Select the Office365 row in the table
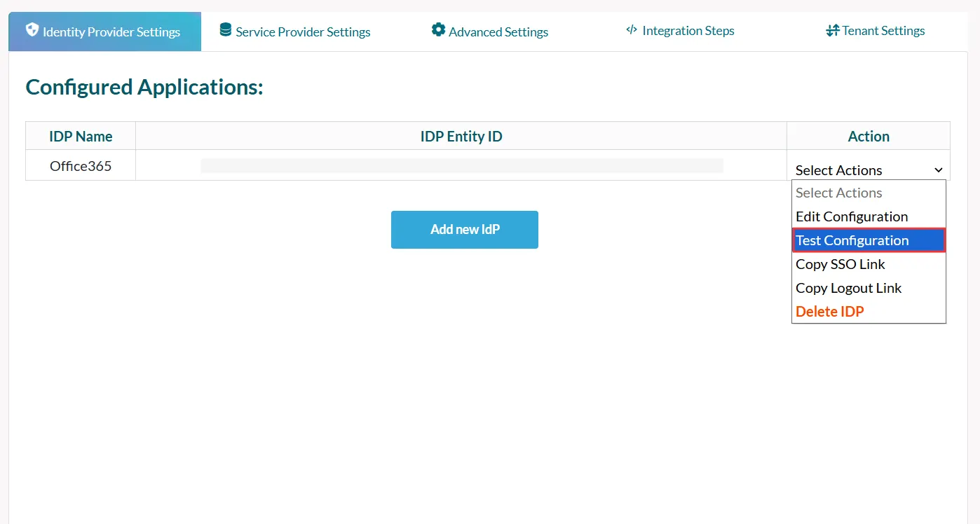Image resolution: width=980 pixels, height=524 pixels. [x=81, y=165]
